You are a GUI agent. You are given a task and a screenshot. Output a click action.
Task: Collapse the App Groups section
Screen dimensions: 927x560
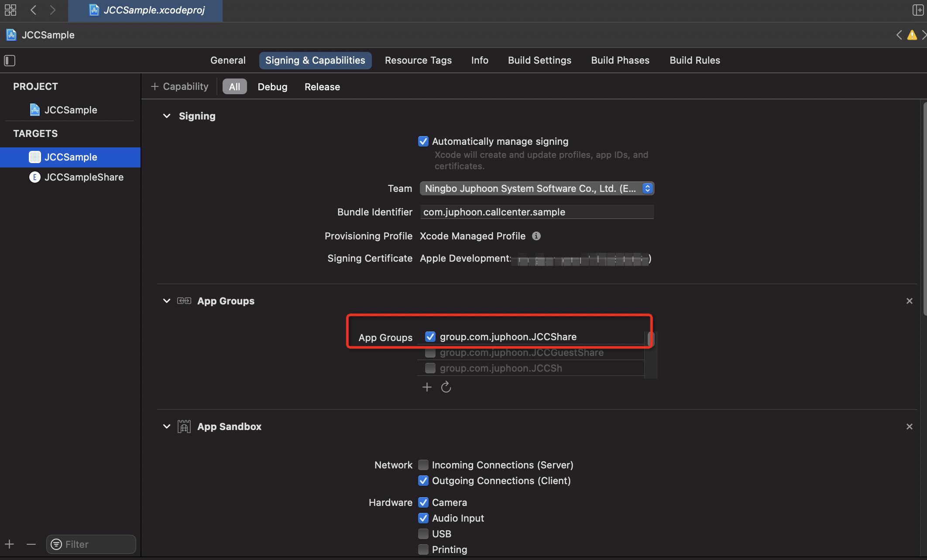tap(166, 301)
